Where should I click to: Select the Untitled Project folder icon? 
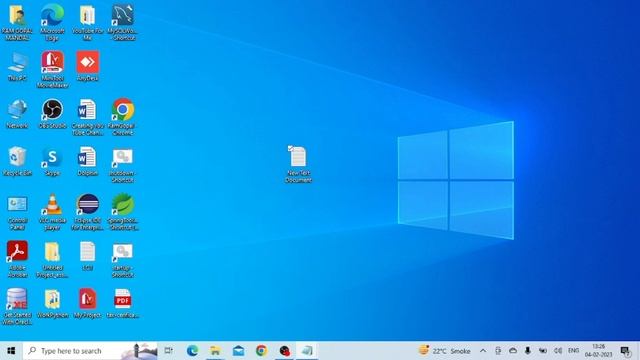pos(52,259)
